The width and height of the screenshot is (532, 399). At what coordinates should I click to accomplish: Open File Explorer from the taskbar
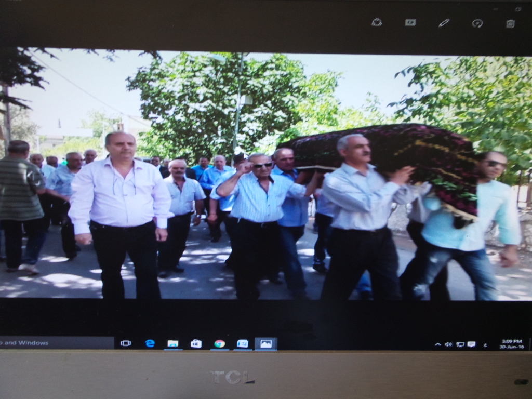(x=173, y=343)
